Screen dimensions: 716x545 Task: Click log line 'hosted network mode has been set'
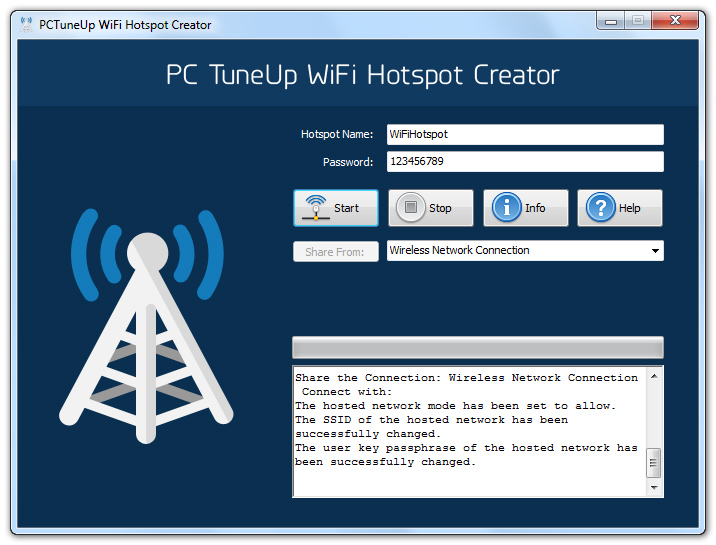tap(455, 406)
